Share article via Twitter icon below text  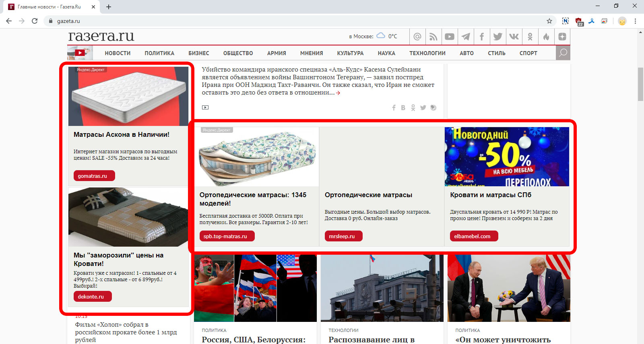click(423, 107)
